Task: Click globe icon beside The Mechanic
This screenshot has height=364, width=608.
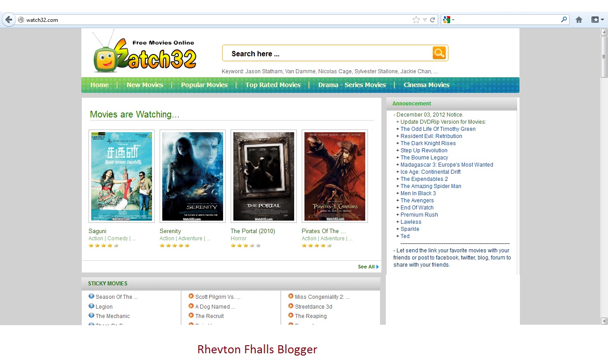Action: click(x=91, y=315)
